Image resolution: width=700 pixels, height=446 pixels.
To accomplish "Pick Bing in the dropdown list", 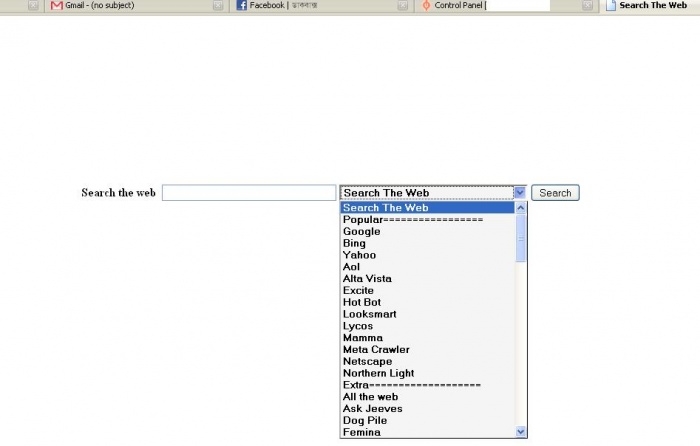I will click(x=427, y=243).
